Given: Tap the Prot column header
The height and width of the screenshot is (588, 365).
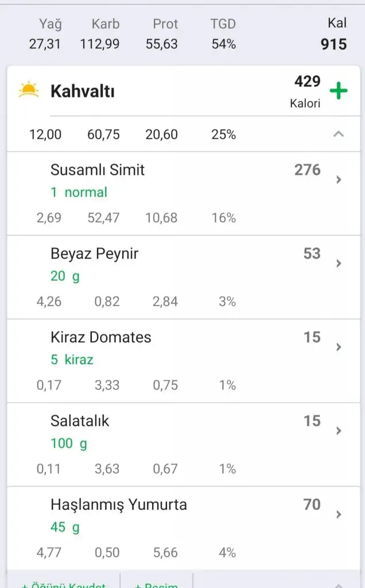Looking at the screenshot, I should point(165,24).
